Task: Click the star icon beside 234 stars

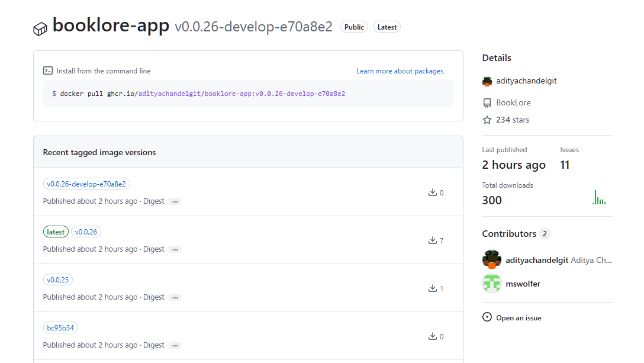Action: pyautogui.click(x=487, y=120)
